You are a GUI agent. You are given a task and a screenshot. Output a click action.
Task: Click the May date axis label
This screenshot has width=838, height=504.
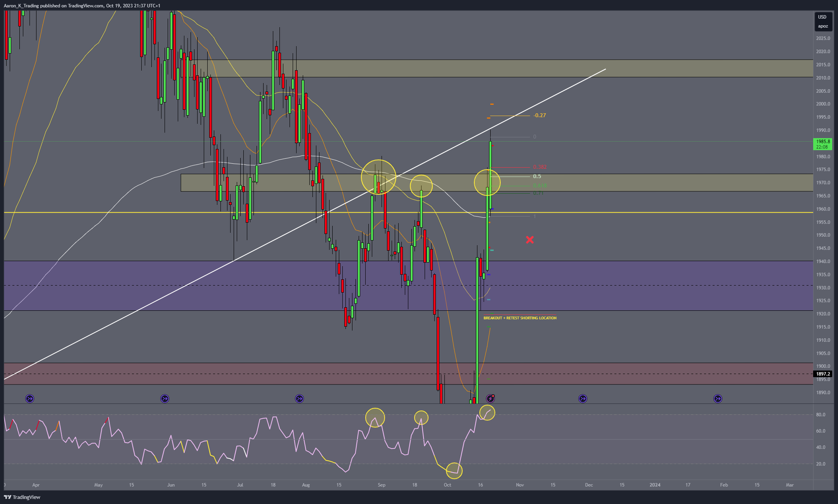click(99, 485)
